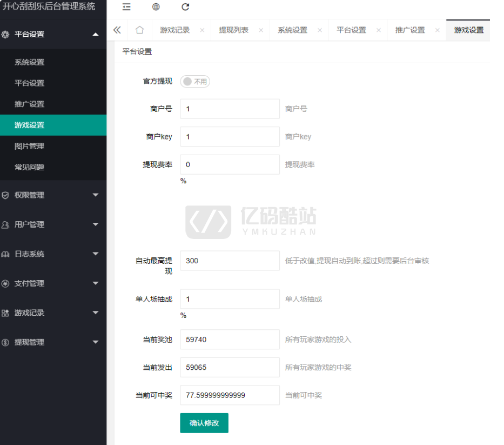Open 常见问题 in the sidebar
Screen dimensions: 504x445
pyautogui.click(x=53, y=167)
